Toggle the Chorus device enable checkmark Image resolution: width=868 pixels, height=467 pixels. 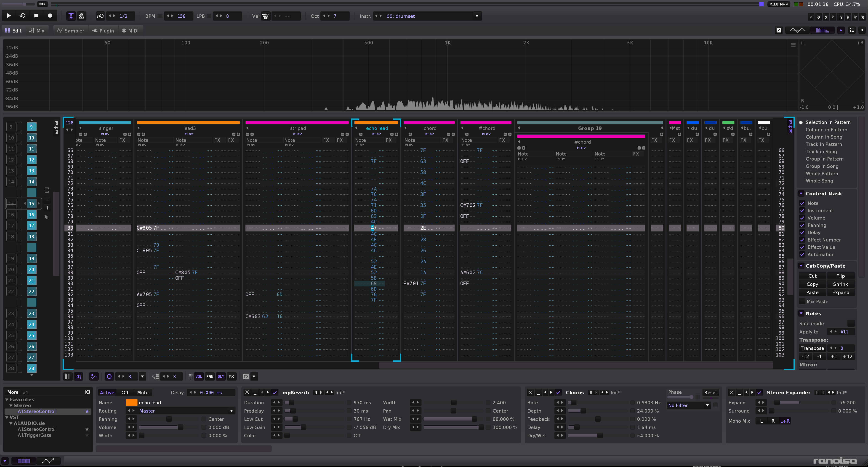pos(558,392)
